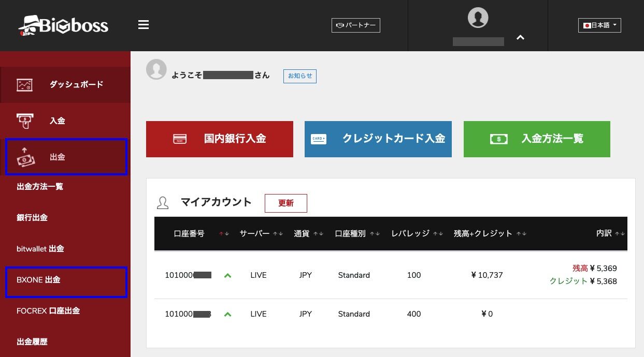Click the dashboard chart icon in sidebar
Viewport: 644px width, 357px height.
(24, 85)
